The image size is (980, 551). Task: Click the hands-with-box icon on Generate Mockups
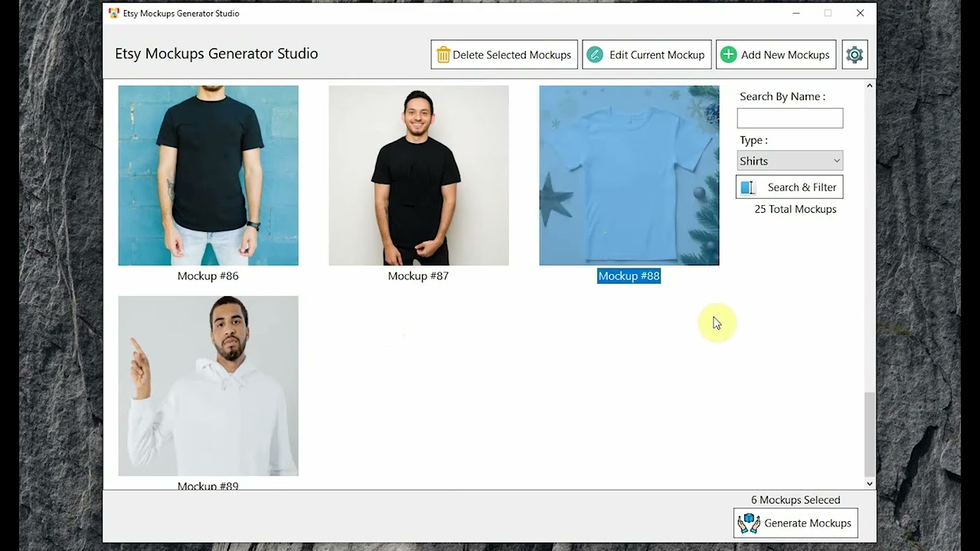click(x=748, y=523)
